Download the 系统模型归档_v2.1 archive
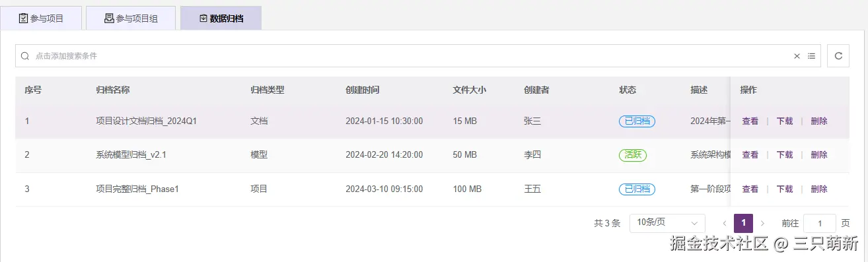The height and width of the screenshot is (262, 868). (784, 155)
